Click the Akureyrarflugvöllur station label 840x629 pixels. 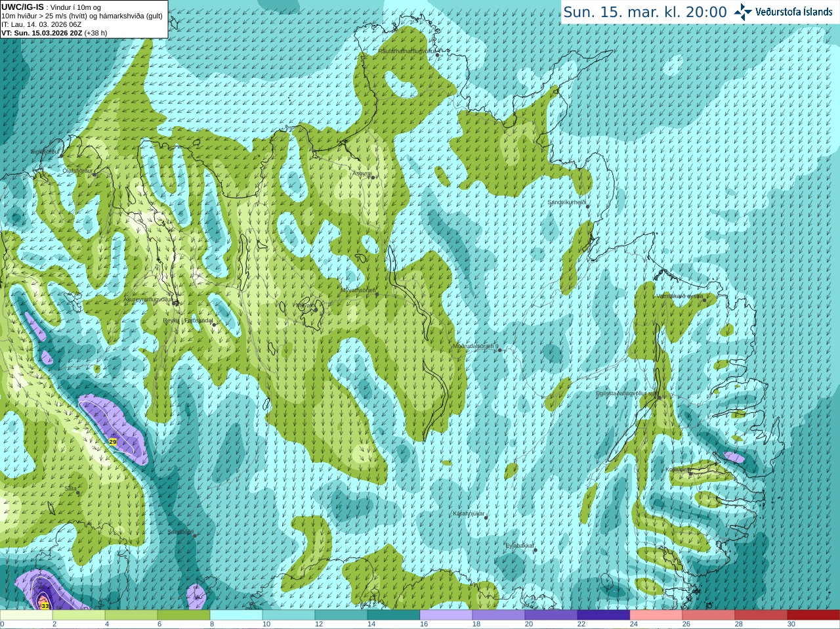[148, 299]
